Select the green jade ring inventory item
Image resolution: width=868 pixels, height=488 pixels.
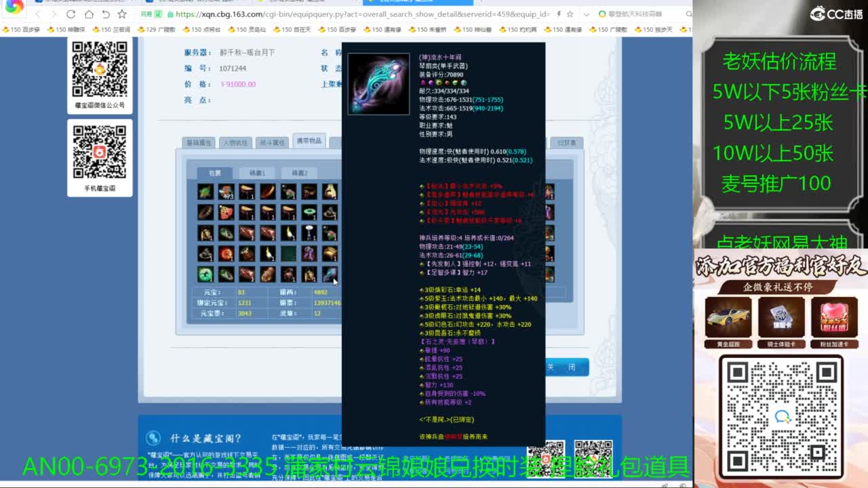coord(309,213)
